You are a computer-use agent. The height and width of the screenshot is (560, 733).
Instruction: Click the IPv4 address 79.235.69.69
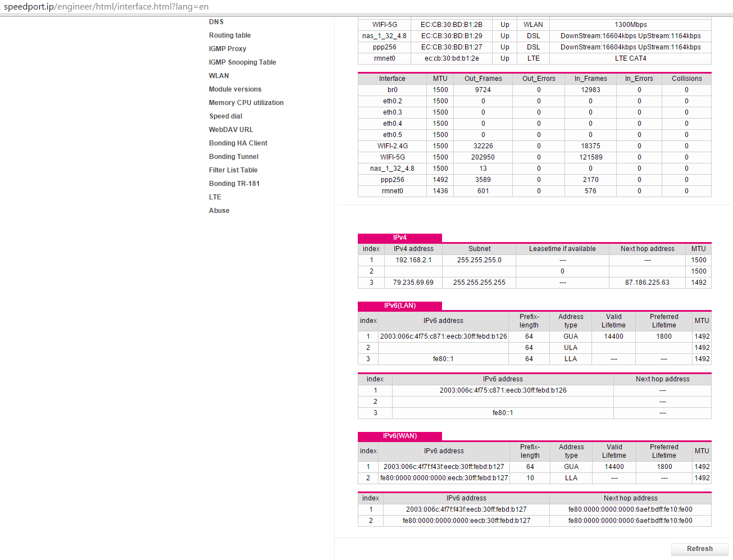413,283
